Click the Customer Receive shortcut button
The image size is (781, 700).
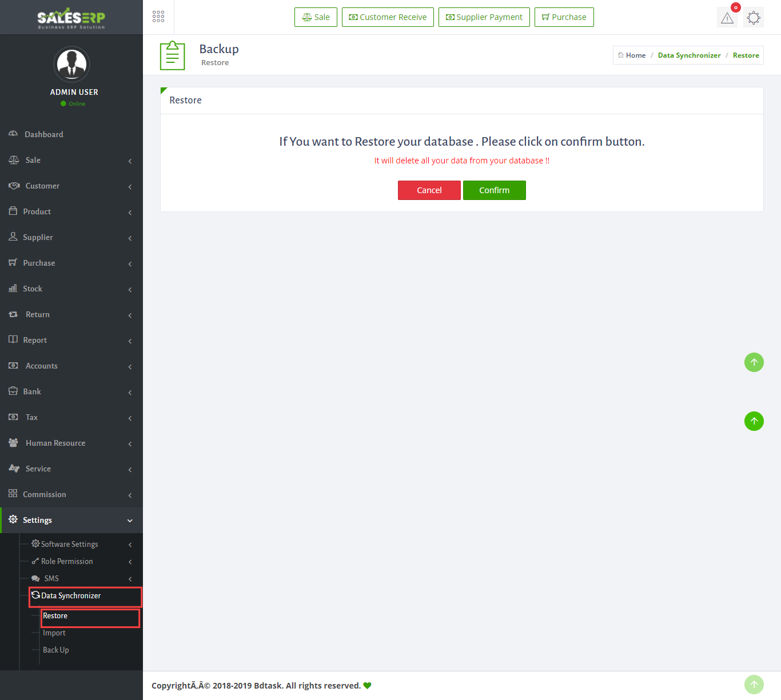tap(388, 17)
